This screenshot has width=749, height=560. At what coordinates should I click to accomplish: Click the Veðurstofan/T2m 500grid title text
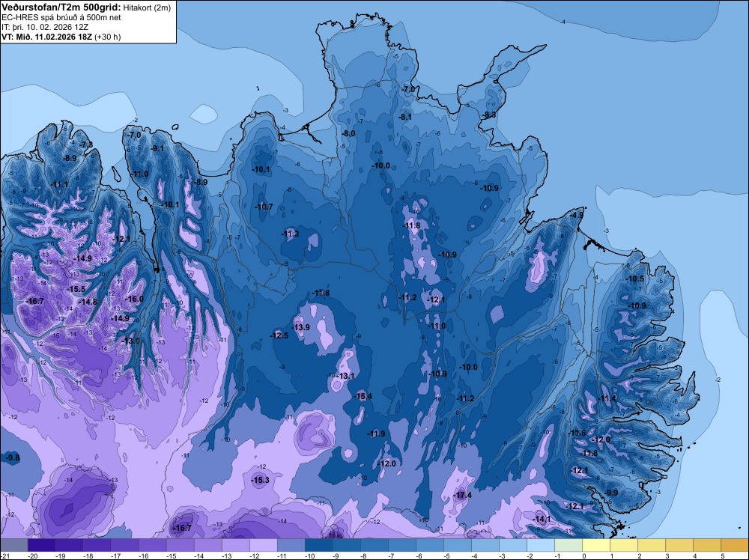[61, 7]
